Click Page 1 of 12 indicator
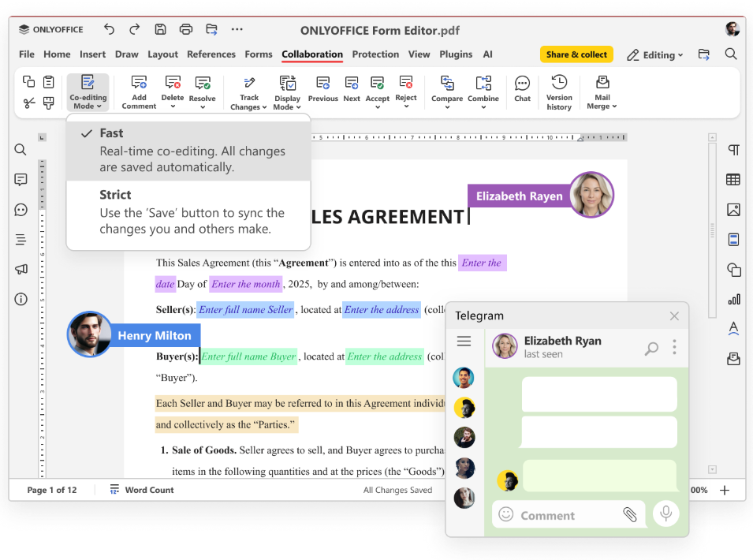 (x=52, y=490)
